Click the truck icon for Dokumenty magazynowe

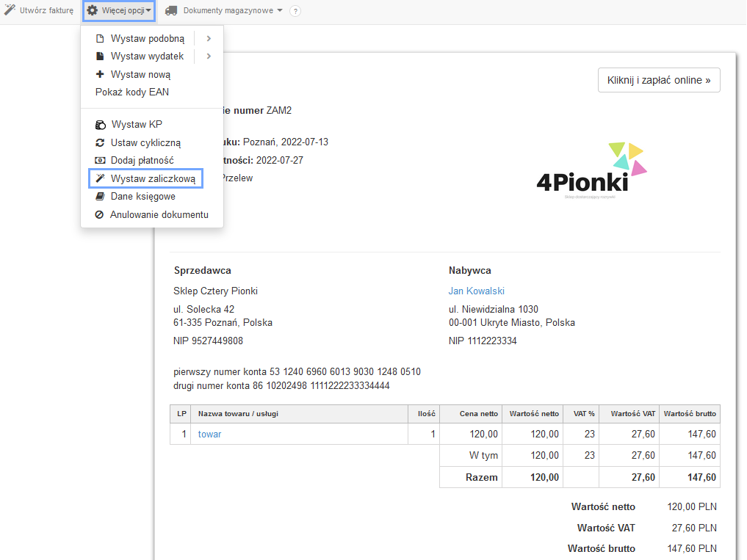click(171, 10)
